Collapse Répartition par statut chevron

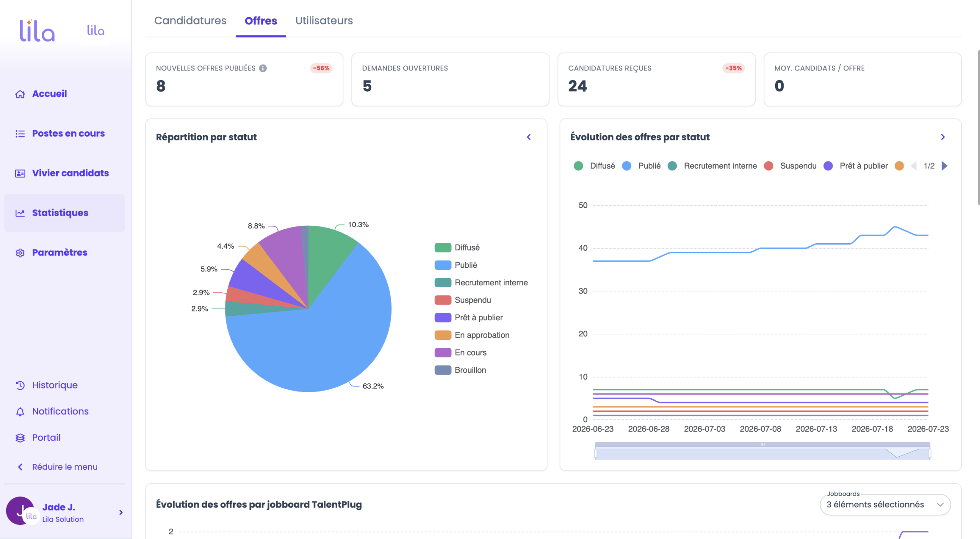[529, 137]
